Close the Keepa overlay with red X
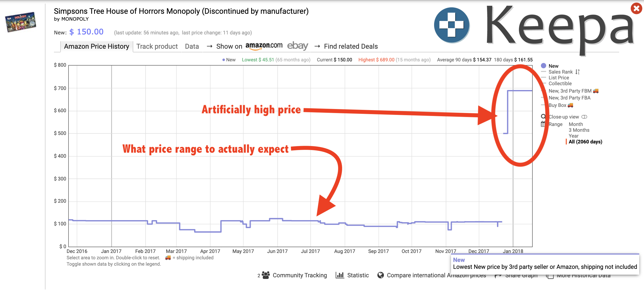Viewport: 644px width, 290px height. point(636,9)
